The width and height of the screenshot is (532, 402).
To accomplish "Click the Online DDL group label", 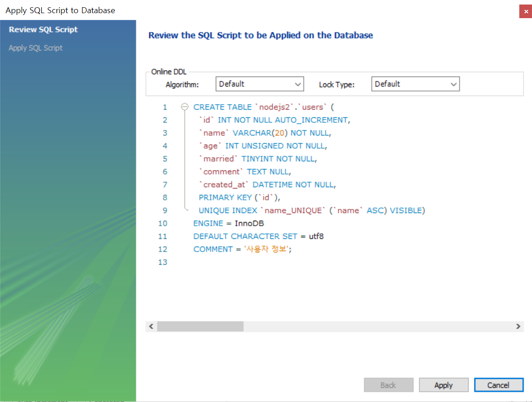I will 169,72.
